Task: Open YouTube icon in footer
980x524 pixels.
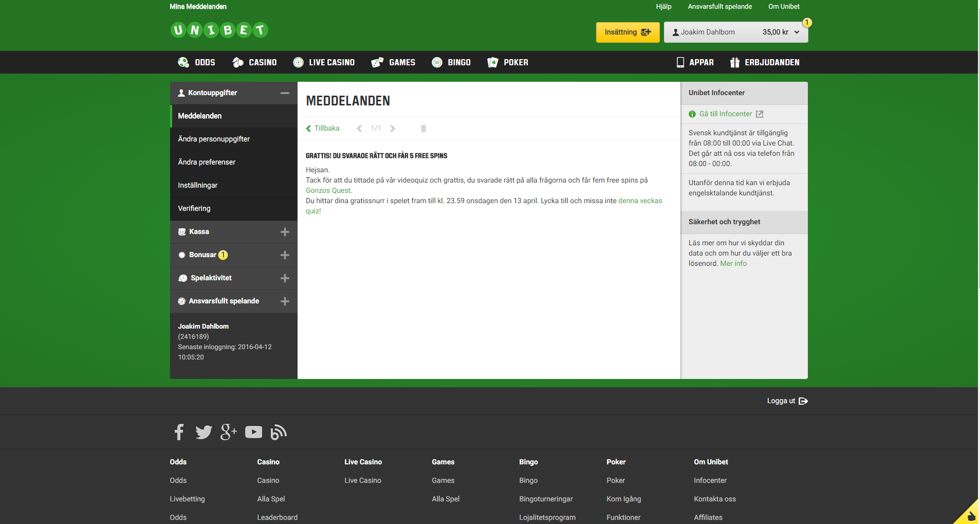Action: [253, 432]
